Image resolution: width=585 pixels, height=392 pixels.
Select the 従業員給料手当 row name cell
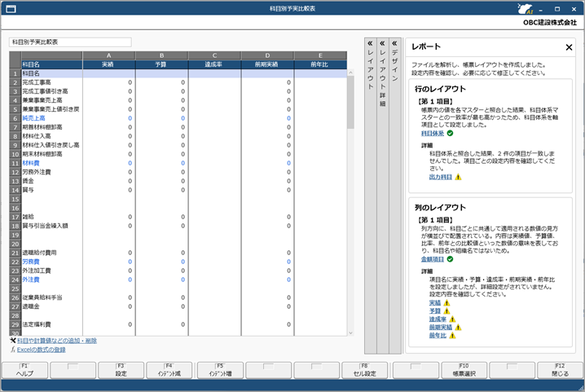52,297
